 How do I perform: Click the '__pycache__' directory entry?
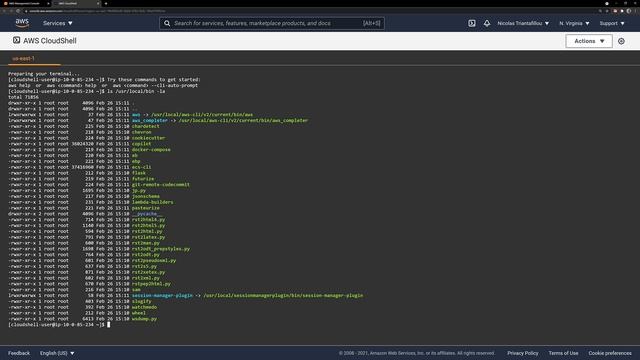(147, 214)
